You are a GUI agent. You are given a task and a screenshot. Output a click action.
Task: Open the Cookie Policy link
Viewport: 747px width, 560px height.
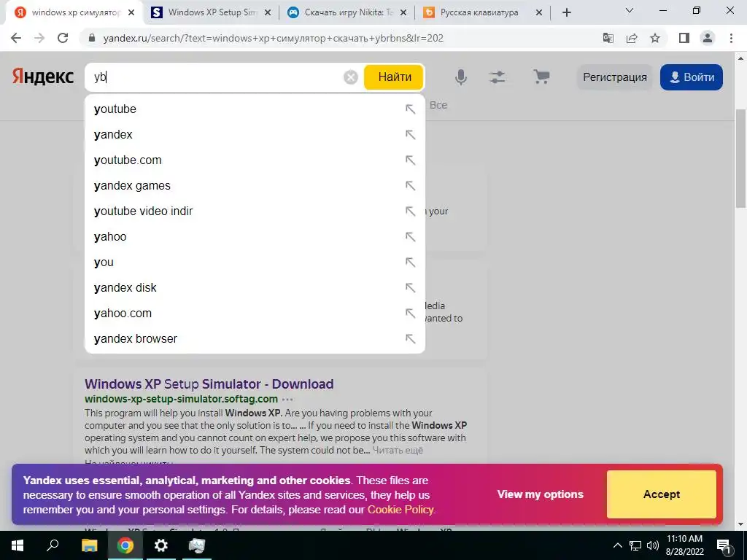pyautogui.click(x=400, y=510)
